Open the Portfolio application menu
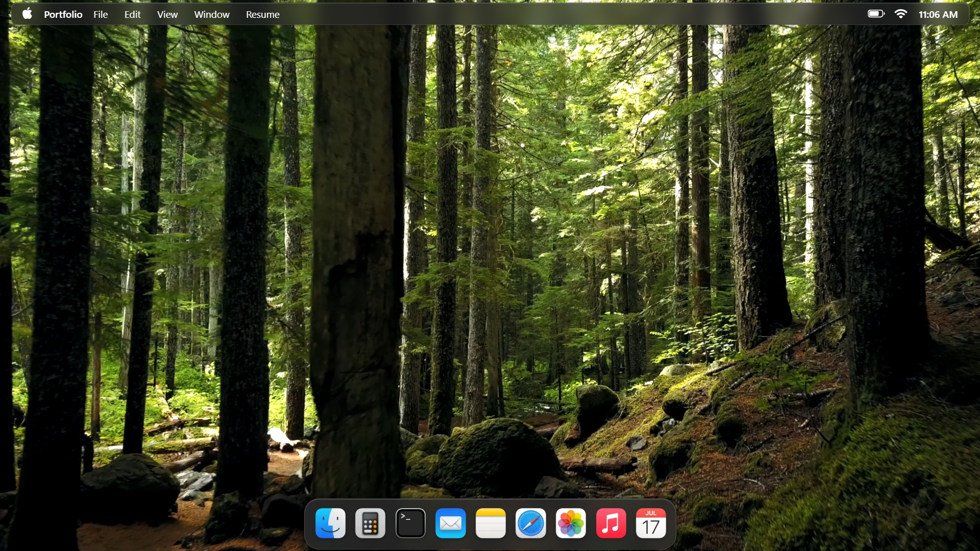Viewport: 980px width, 551px height. point(63,14)
